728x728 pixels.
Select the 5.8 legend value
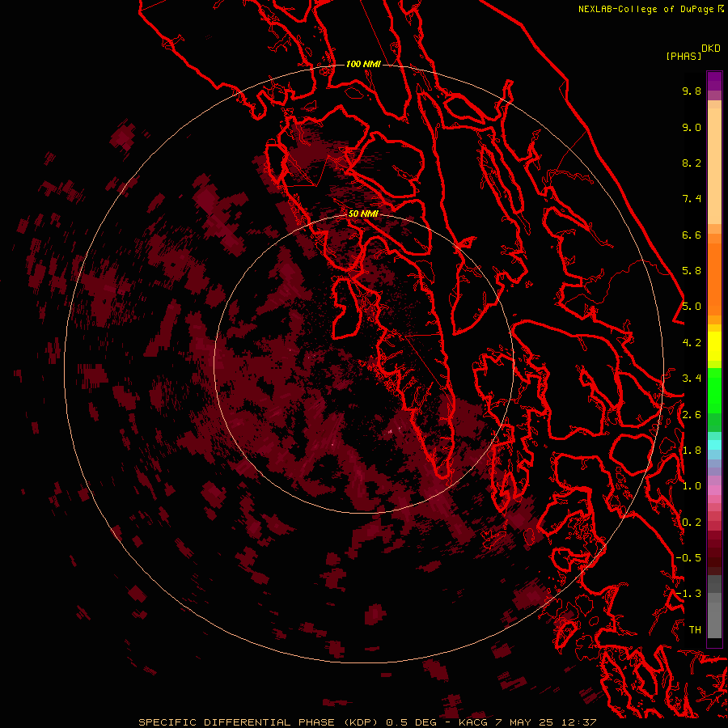(692, 271)
